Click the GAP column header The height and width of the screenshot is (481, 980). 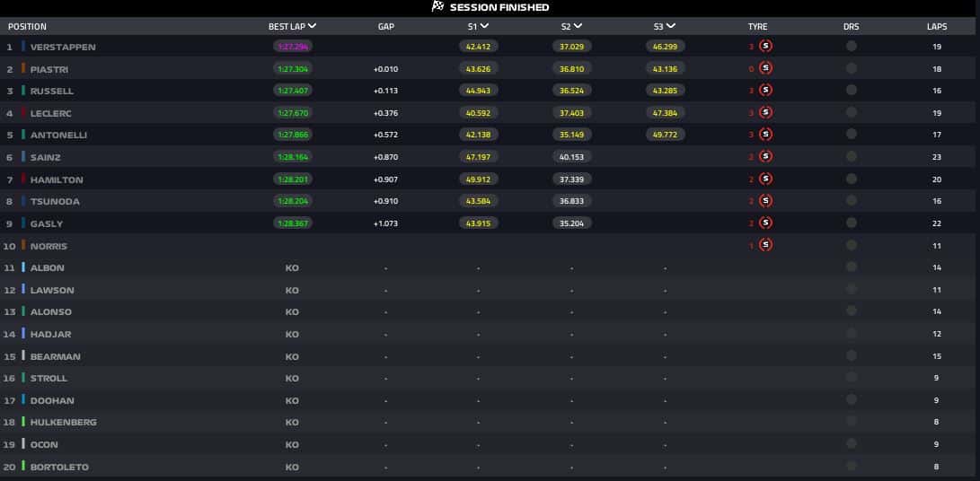click(386, 27)
